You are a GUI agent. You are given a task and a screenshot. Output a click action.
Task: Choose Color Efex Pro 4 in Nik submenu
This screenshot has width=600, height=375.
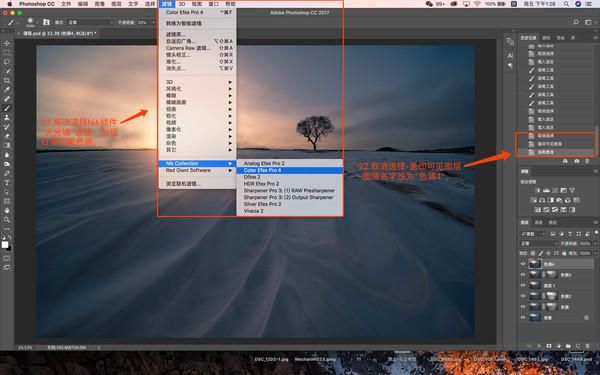[x=290, y=170]
